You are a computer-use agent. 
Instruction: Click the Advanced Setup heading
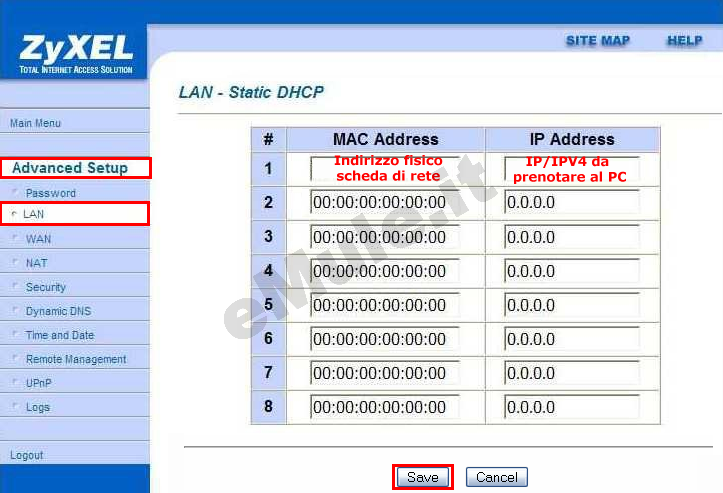click(x=70, y=168)
